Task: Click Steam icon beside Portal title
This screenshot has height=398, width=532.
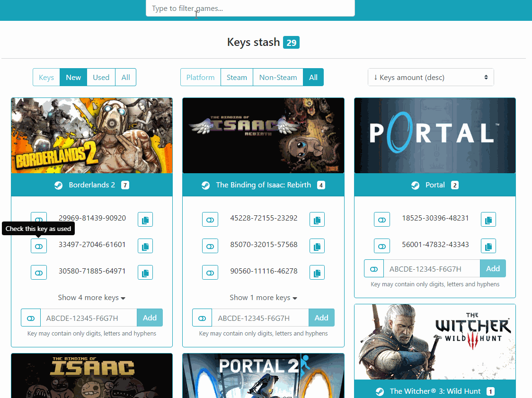Action: point(415,185)
